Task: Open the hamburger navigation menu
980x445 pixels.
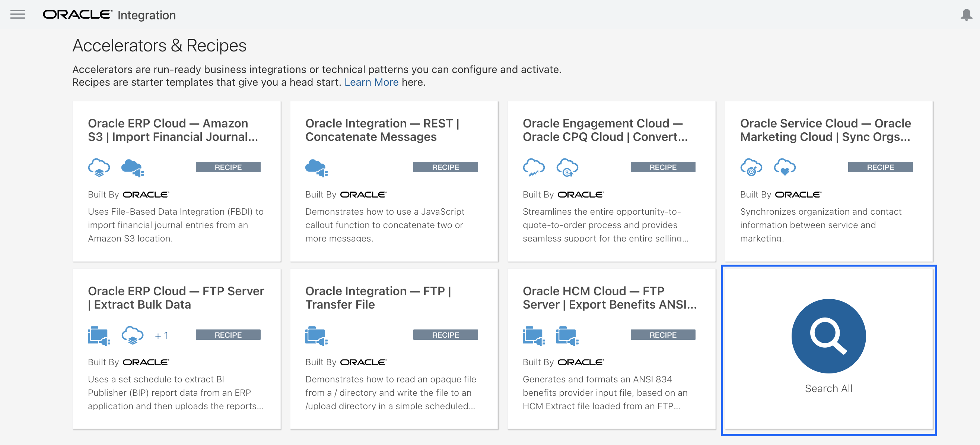Action: (x=18, y=15)
